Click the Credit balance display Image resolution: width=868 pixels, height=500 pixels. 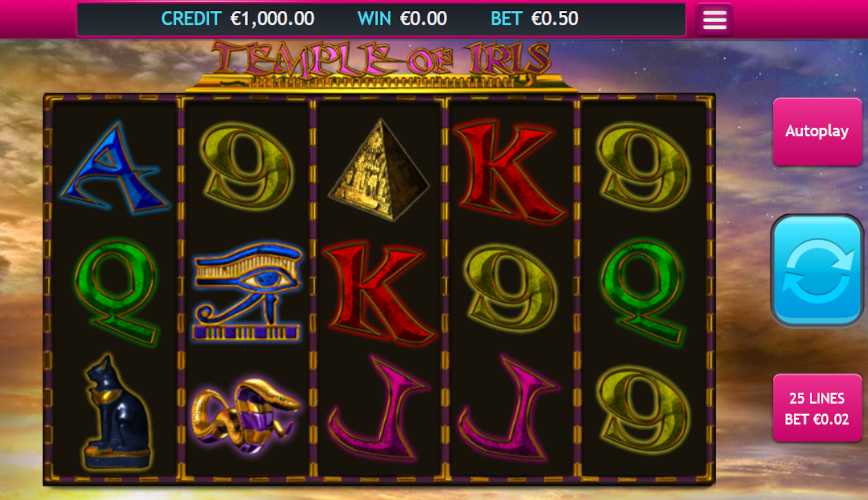tap(237, 19)
